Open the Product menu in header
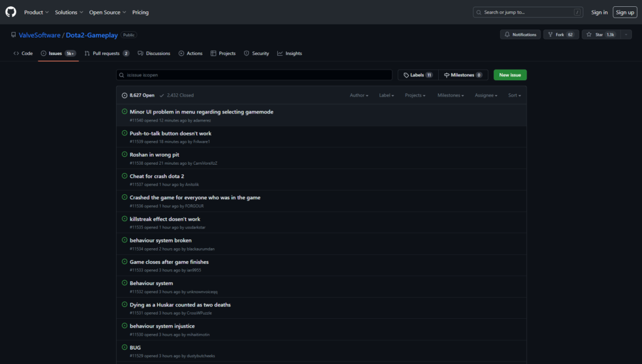The image size is (642, 364). pos(35,12)
